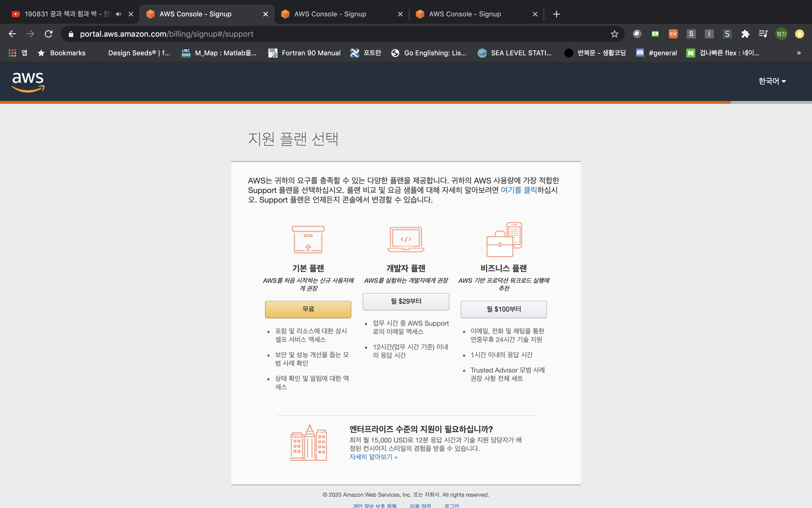
Task: Click the 개발자 플랜 laptop icon
Action: click(x=406, y=239)
